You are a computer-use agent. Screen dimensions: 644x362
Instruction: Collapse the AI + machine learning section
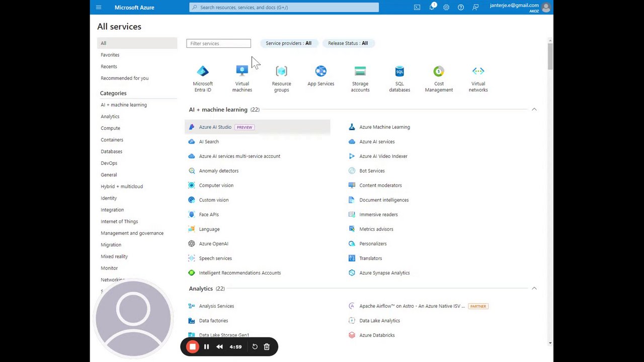[x=534, y=110]
